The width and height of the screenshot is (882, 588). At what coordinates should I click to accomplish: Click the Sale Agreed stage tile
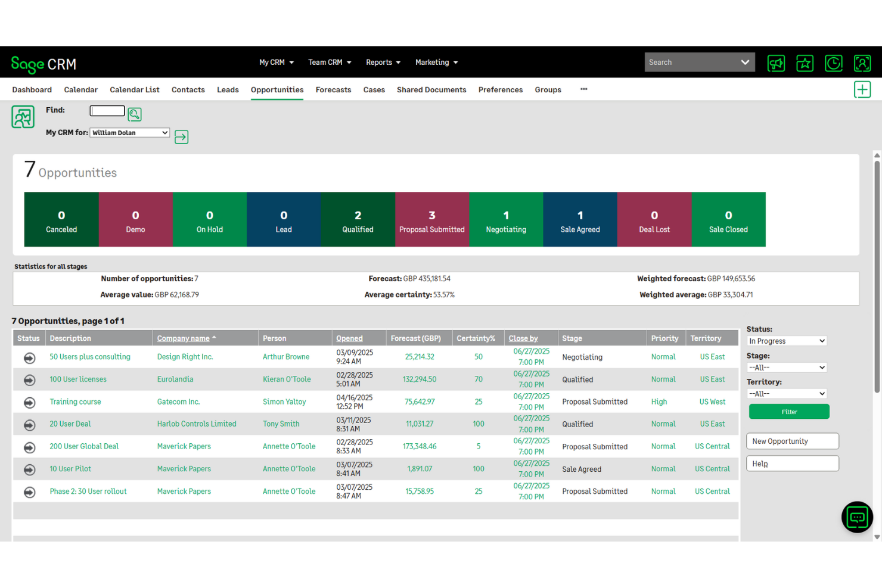click(580, 219)
